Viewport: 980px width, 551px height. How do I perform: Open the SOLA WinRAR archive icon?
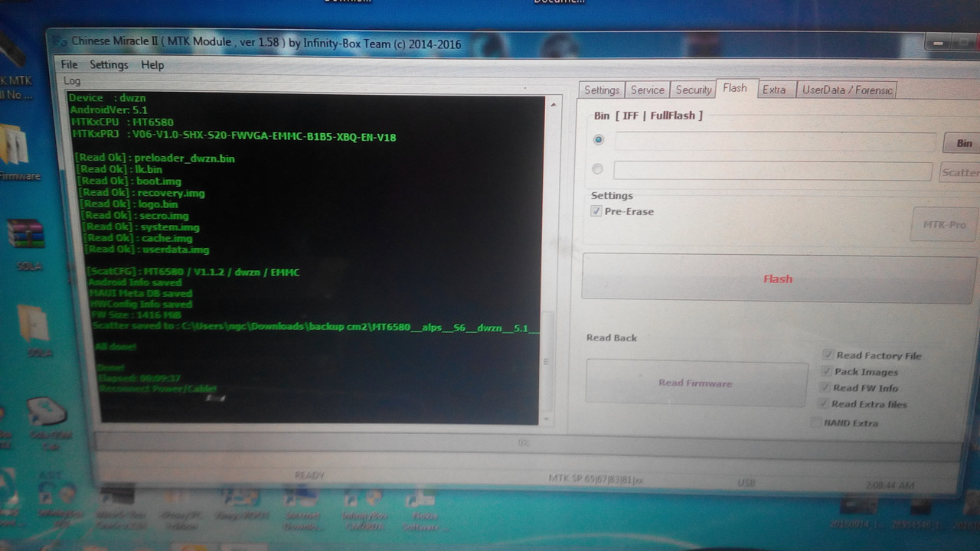(x=26, y=243)
